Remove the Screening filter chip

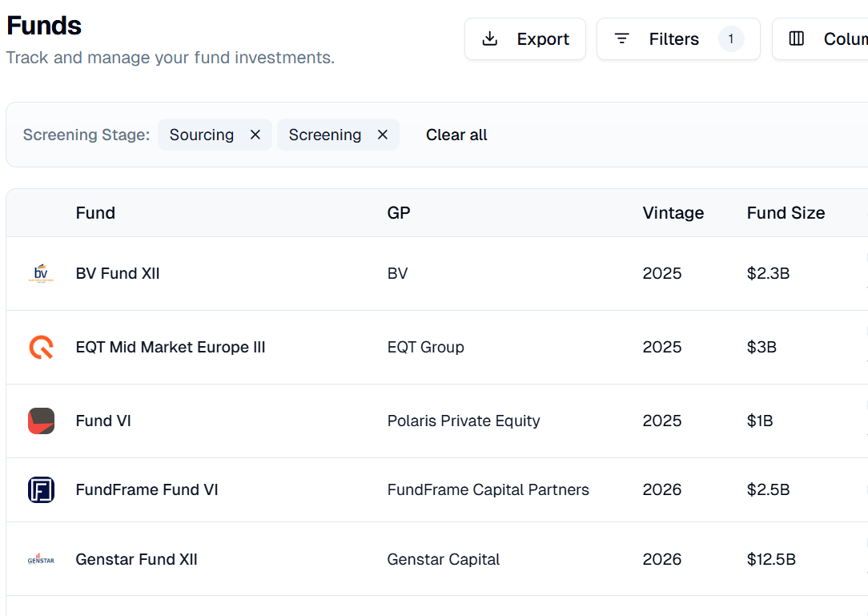[x=383, y=135]
